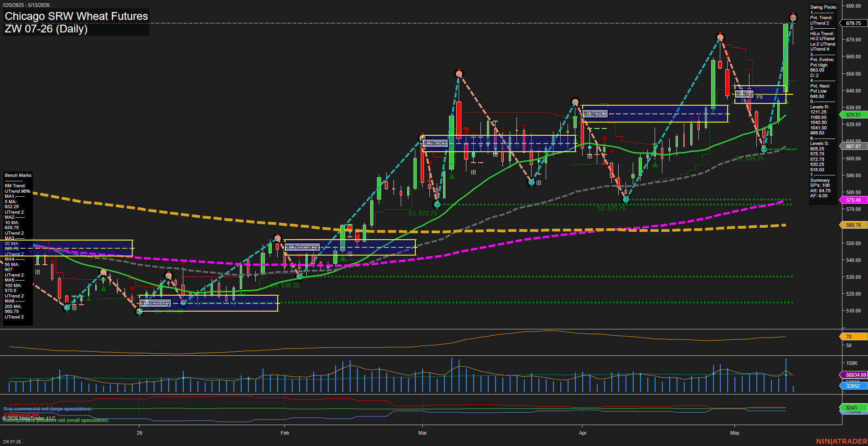
Task: Select the F0 label beside M:May
Action: tap(759, 97)
